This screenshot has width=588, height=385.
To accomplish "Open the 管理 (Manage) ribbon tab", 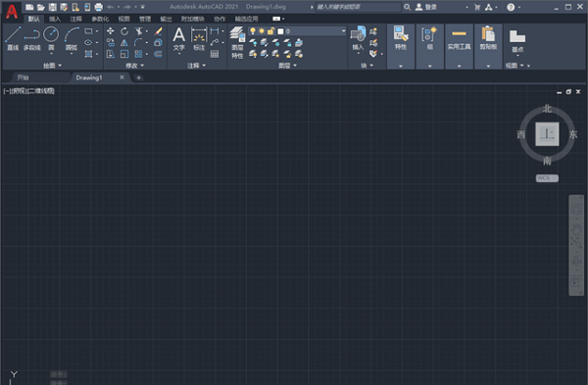I will 145,19.
